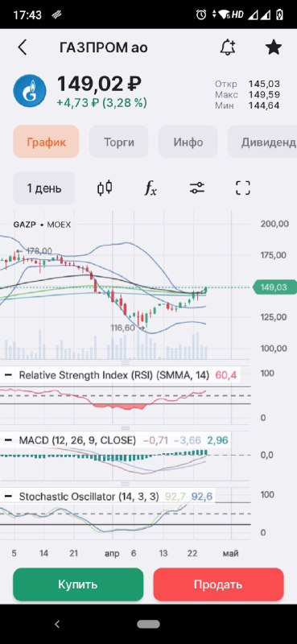
Task: Add a price alert via bell icon
Action: pyautogui.click(x=228, y=47)
